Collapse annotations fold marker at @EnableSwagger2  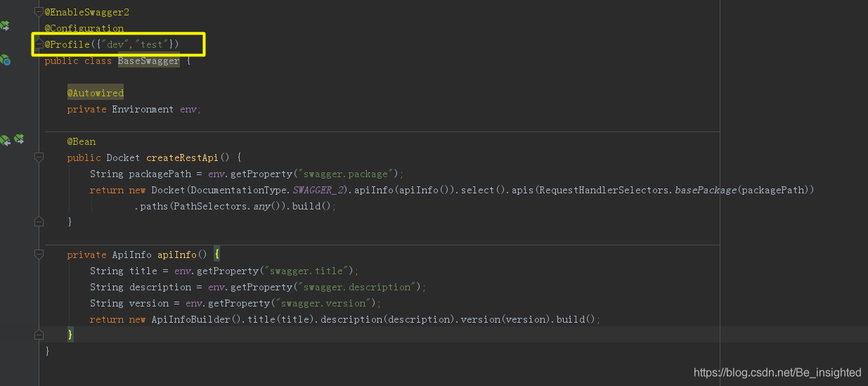tap(39, 13)
